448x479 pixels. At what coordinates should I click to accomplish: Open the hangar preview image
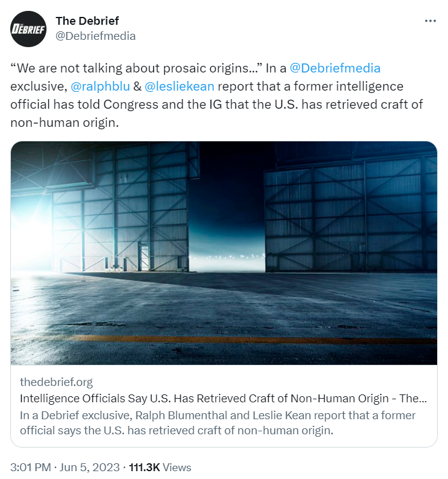click(224, 253)
